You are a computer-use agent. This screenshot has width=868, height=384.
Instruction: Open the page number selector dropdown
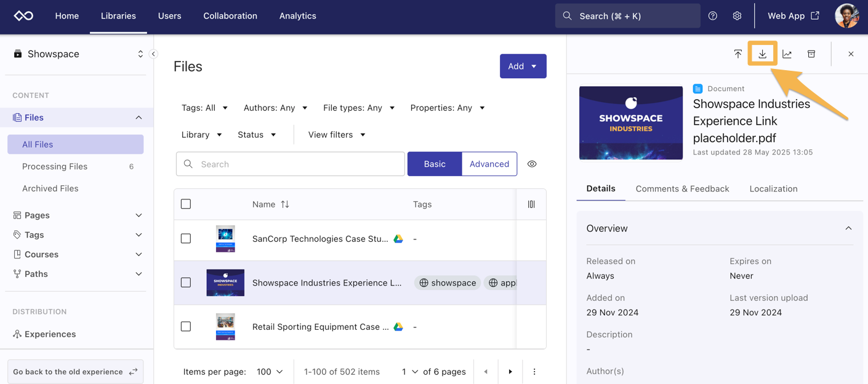coord(410,372)
